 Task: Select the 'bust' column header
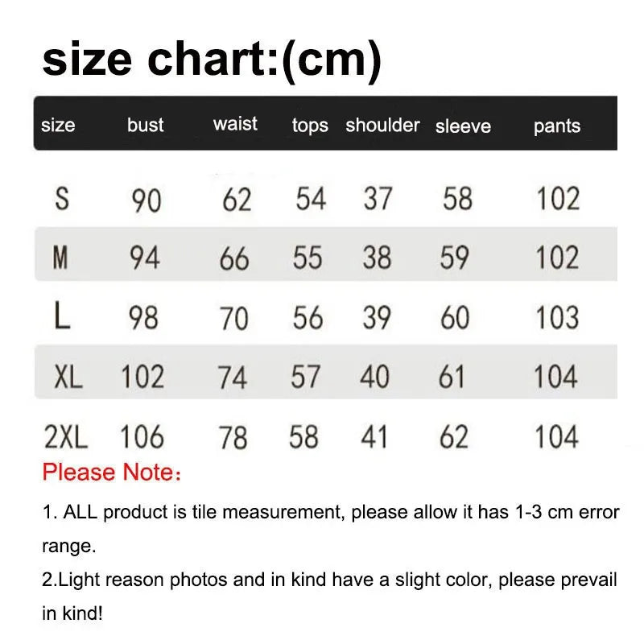coord(146,125)
